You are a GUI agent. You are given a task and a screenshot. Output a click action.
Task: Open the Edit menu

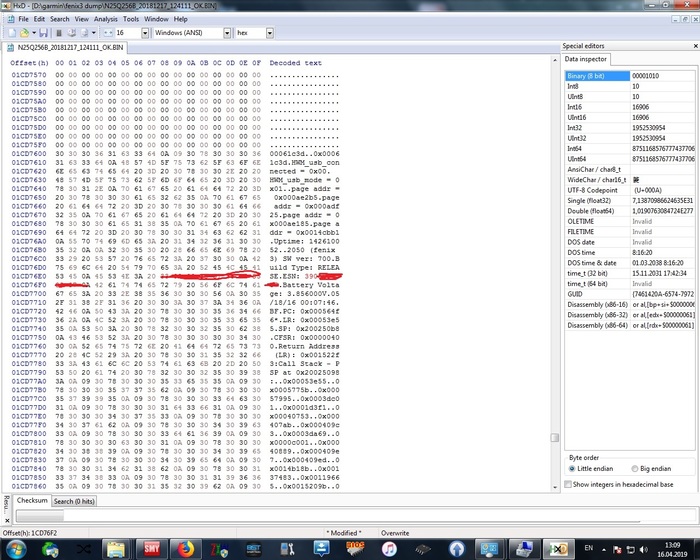pos(39,19)
